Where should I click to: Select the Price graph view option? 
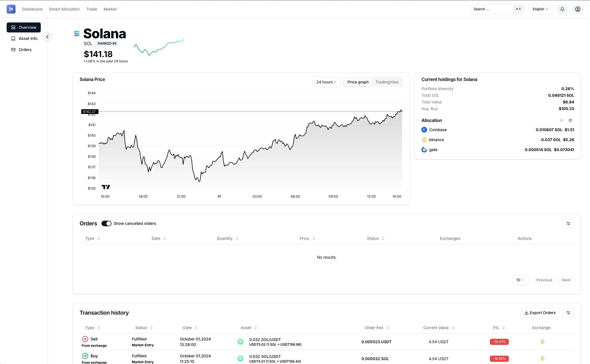(x=358, y=82)
